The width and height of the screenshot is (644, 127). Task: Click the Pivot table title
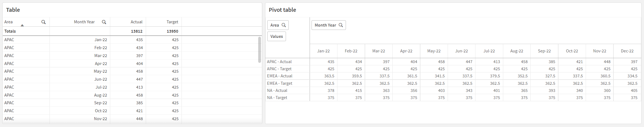282,10
